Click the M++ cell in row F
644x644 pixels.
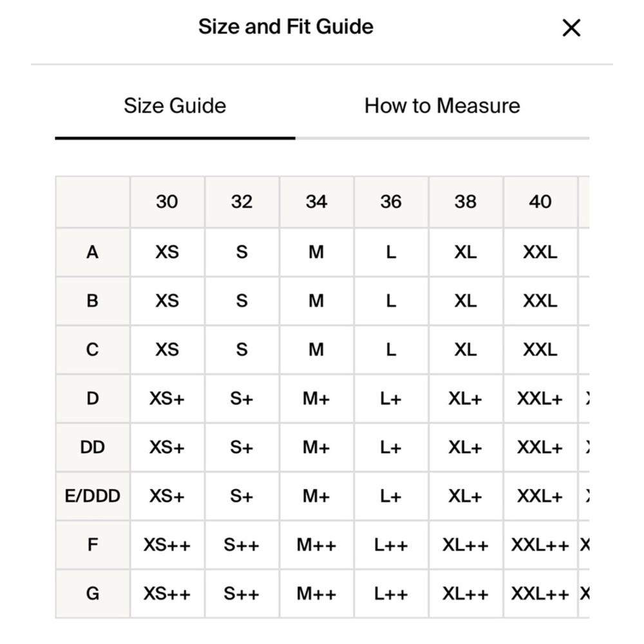pyautogui.click(x=316, y=545)
